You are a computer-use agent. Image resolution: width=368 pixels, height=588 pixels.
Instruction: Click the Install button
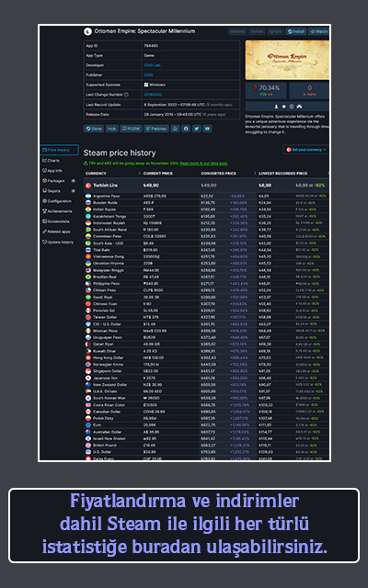coord(296,31)
